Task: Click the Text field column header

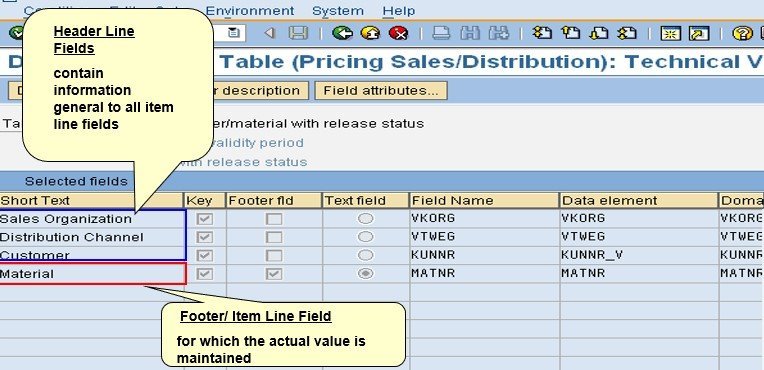Action: (x=365, y=200)
